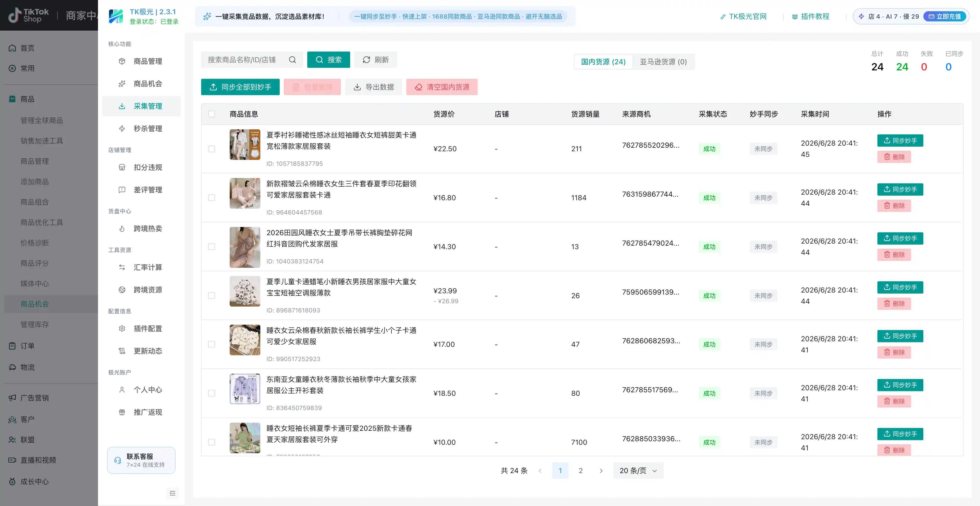Open thumbnail of 东南亚女童睡衣 product
Screen dimensions: 980x506
tap(245, 389)
